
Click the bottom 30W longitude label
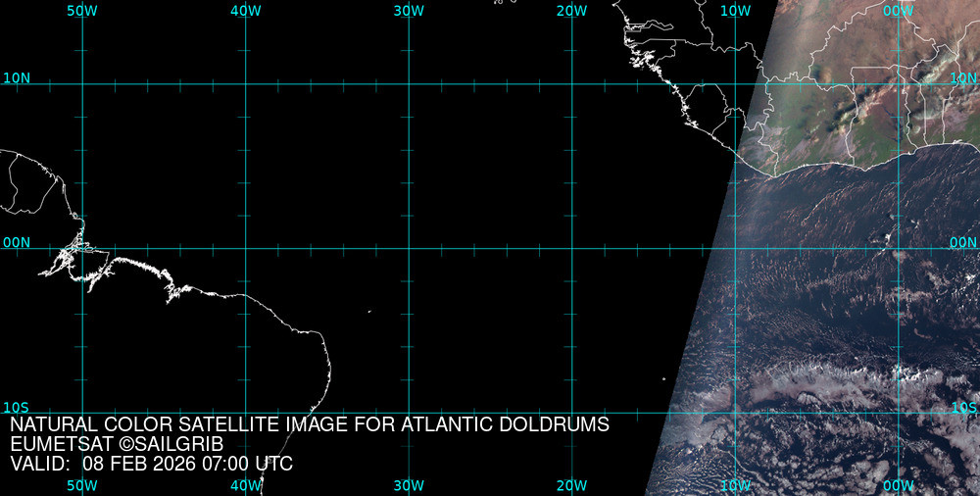(409, 485)
